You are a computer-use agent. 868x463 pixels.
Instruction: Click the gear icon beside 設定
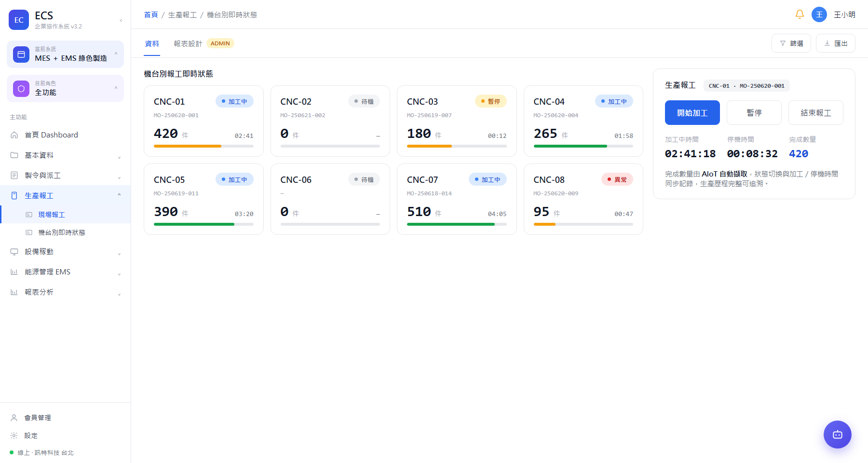[x=14, y=436]
